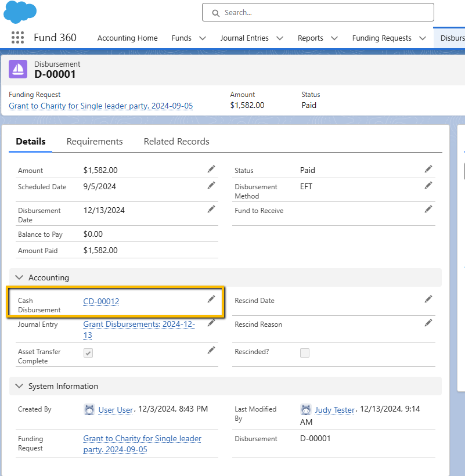Edit Rescind Date pencil icon
465x476 pixels.
(428, 300)
